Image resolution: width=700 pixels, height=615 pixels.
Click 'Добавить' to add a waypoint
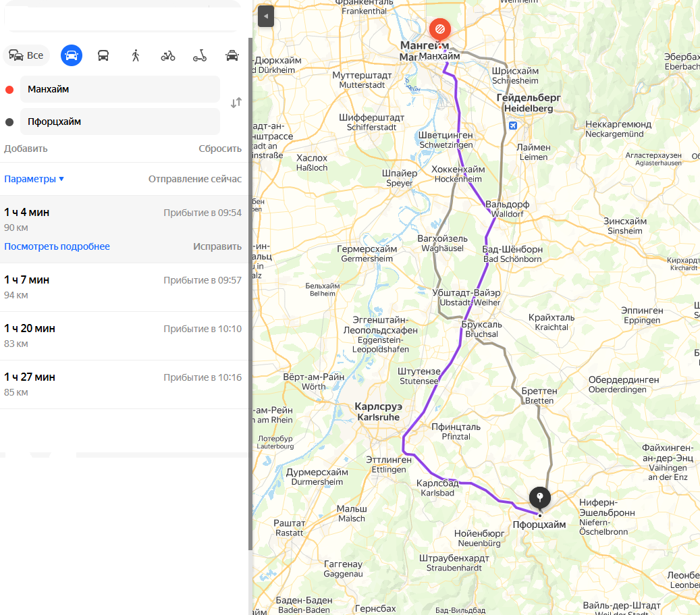click(26, 149)
